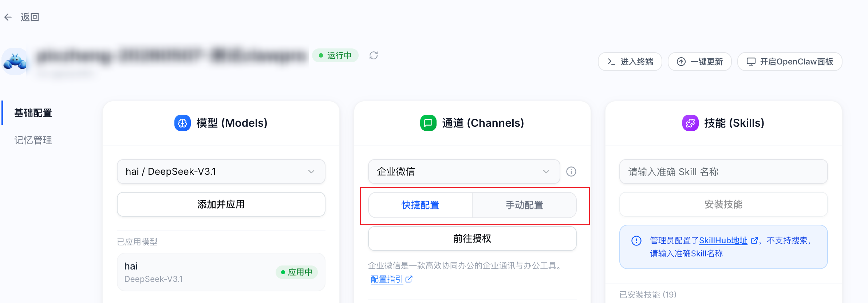Click the green Channels chat icon
The height and width of the screenshot is (303, 868).
[x=428, y=123]
